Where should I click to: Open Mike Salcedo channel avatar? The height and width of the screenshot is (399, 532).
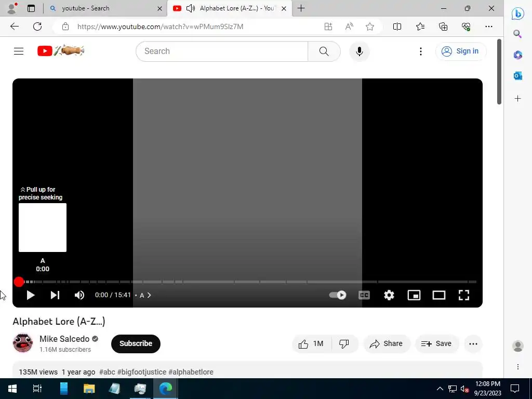coord(23,343)
